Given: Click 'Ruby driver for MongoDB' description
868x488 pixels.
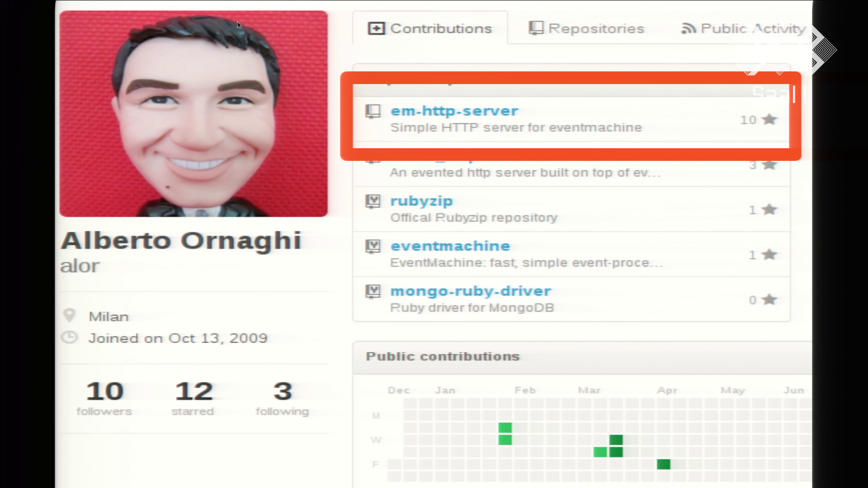Looking at the screenshot, I should point(472,308).
